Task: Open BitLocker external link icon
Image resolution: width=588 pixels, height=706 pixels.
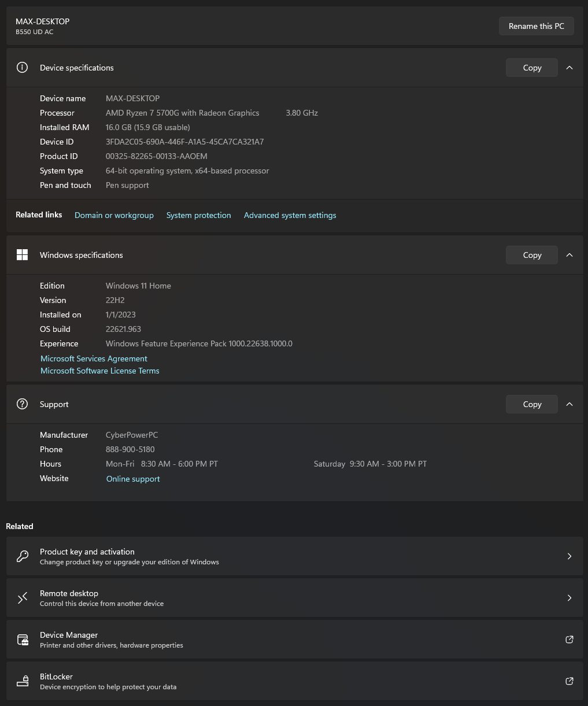Action: pyautogui.click(x=569, y=681)
